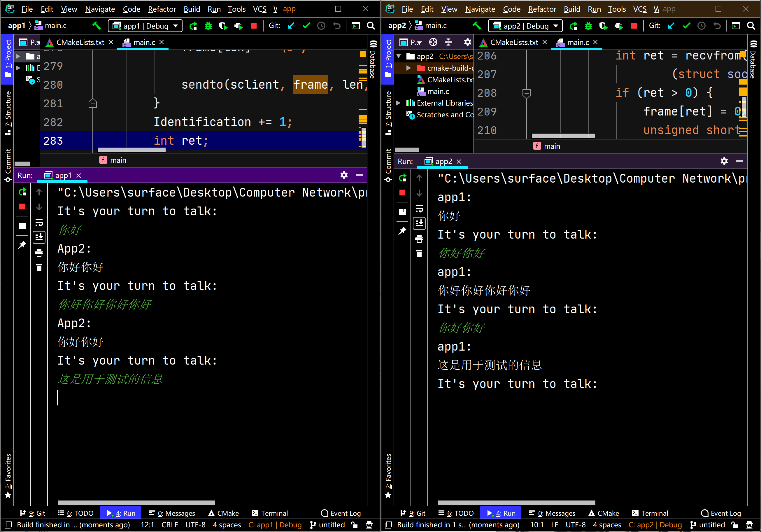Open Terminal tool window in app1

270,513
